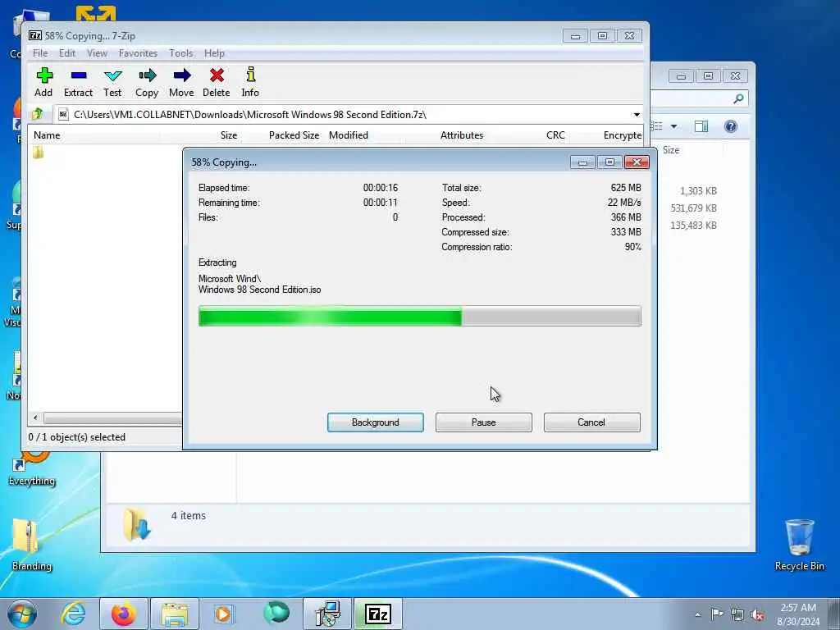Click the up-folder icon beside the address bar

38,114
